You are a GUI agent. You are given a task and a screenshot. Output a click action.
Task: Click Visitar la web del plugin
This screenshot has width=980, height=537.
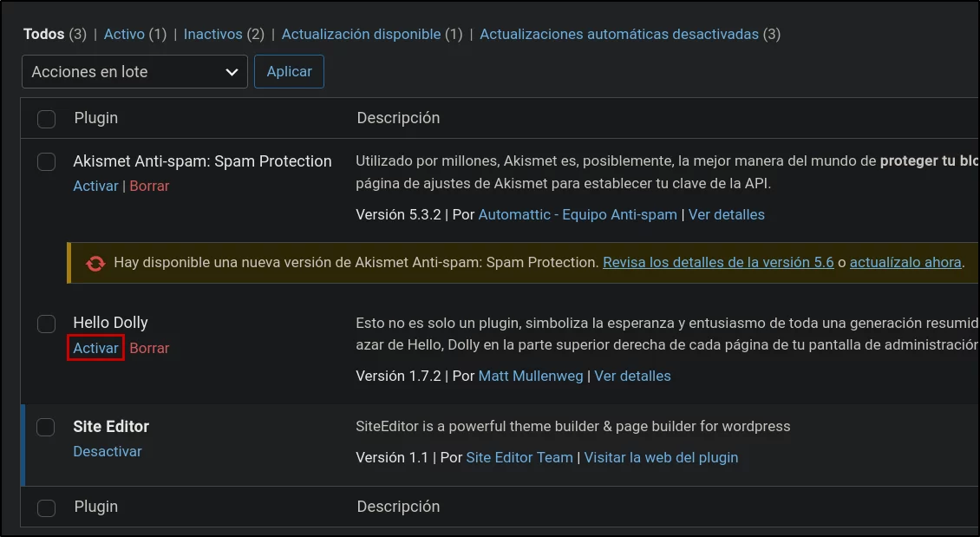[x=661, y=457]
